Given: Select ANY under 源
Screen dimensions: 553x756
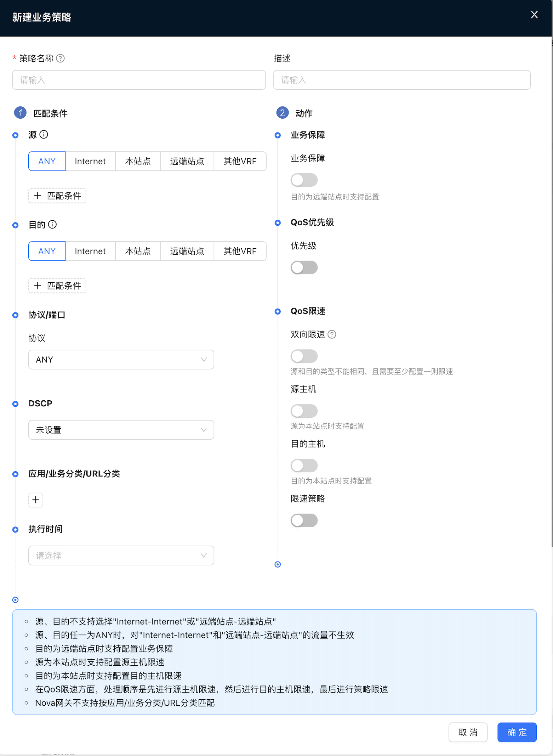Looking at the screenshot, I should coord(47,161).
